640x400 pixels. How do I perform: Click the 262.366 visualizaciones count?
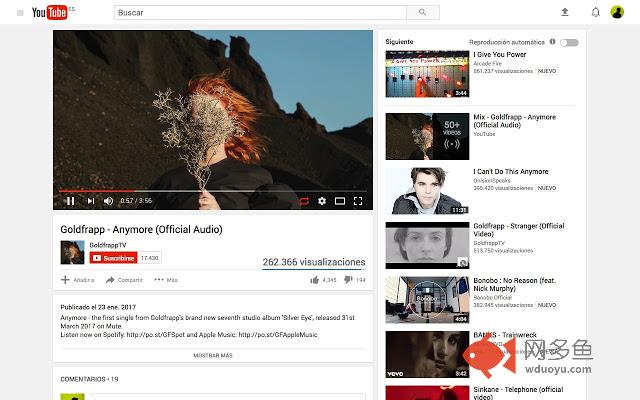coord(313,262)
